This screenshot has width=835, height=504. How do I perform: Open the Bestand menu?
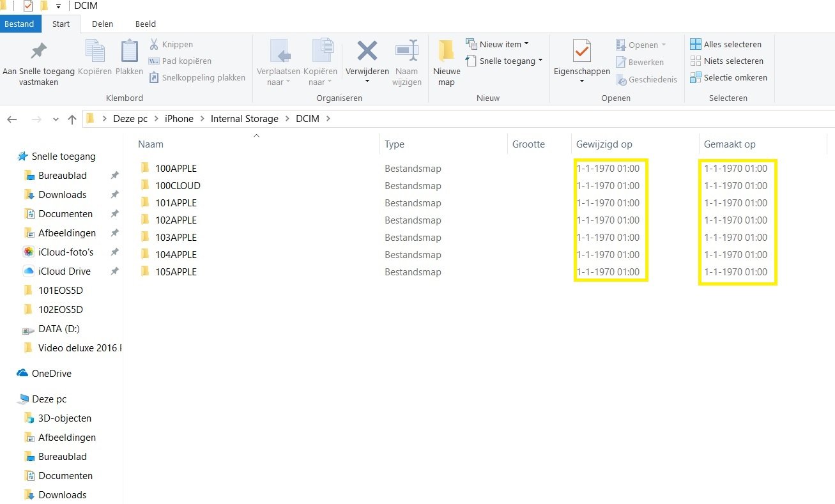point(20,24)
